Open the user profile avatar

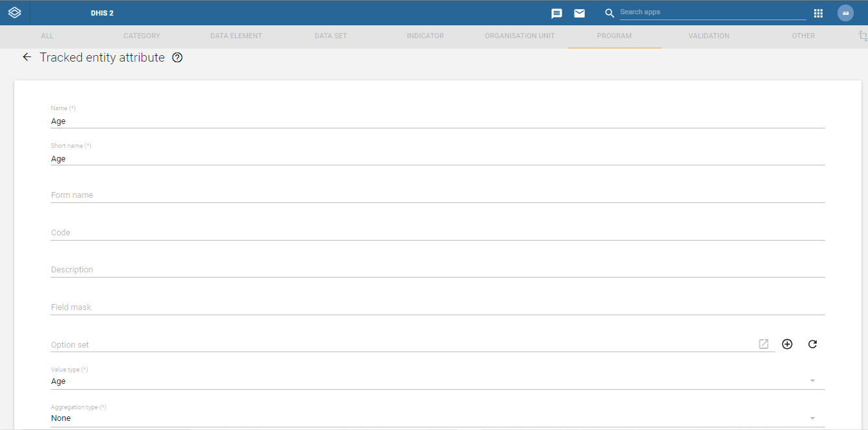[845, 13]
